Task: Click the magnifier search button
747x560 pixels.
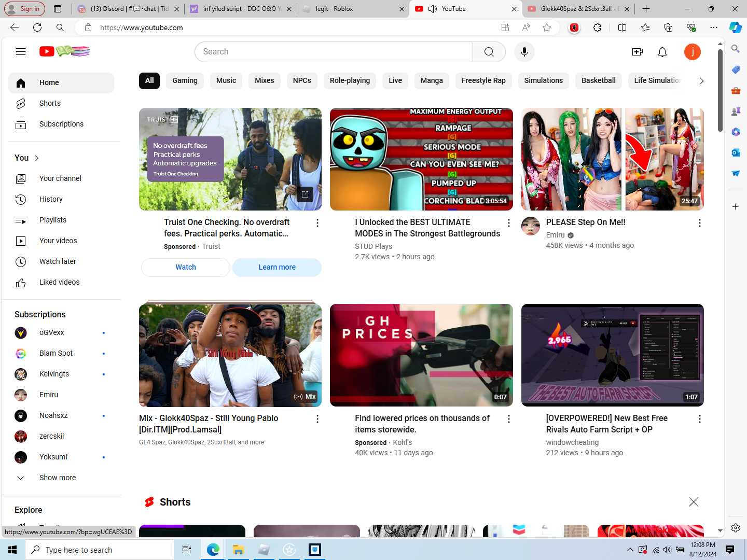Action: (x=489, y=52)
